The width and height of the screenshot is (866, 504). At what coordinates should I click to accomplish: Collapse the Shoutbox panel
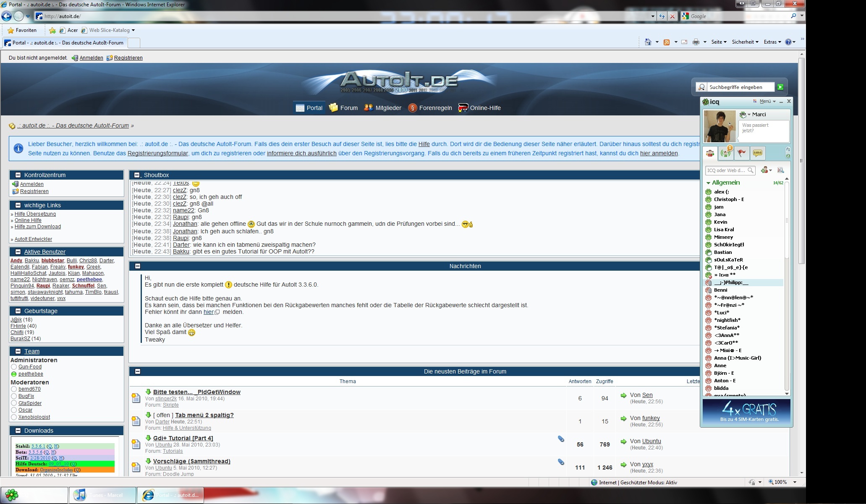click(x=137, y=175)
